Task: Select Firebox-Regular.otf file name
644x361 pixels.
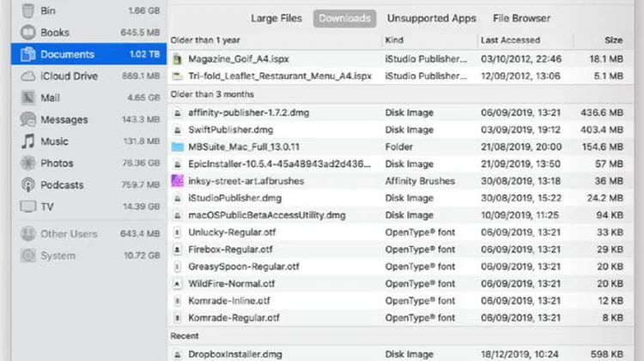Action: 230,250
